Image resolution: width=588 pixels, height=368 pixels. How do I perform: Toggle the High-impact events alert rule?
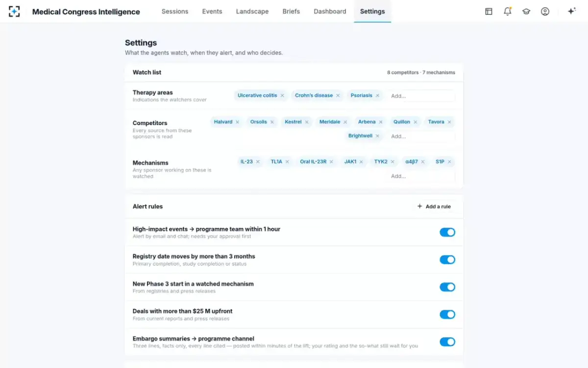[x=447, y=232]
